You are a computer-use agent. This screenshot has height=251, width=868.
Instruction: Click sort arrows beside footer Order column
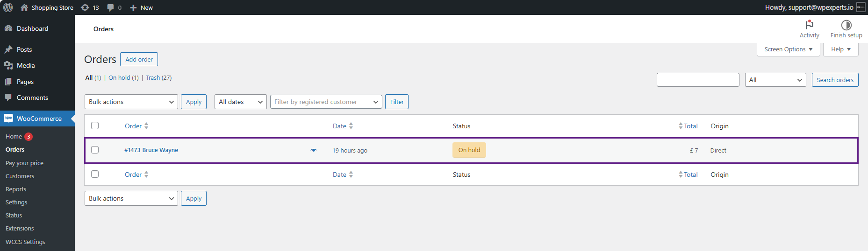click(x=146, y=174)
